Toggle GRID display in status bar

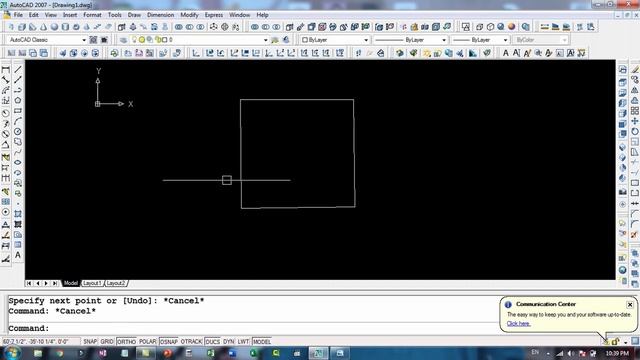tap(107, 342)
